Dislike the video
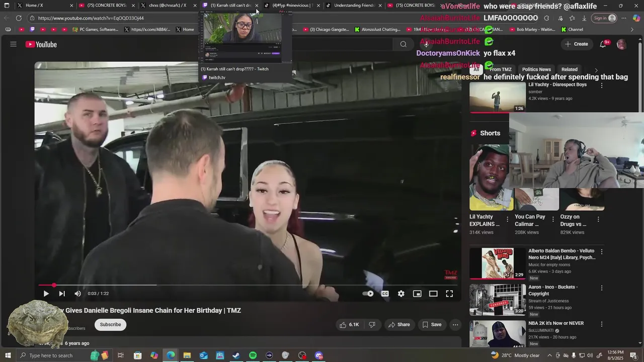This screenshot has width=644, height=362. click(x=372, y=325)
